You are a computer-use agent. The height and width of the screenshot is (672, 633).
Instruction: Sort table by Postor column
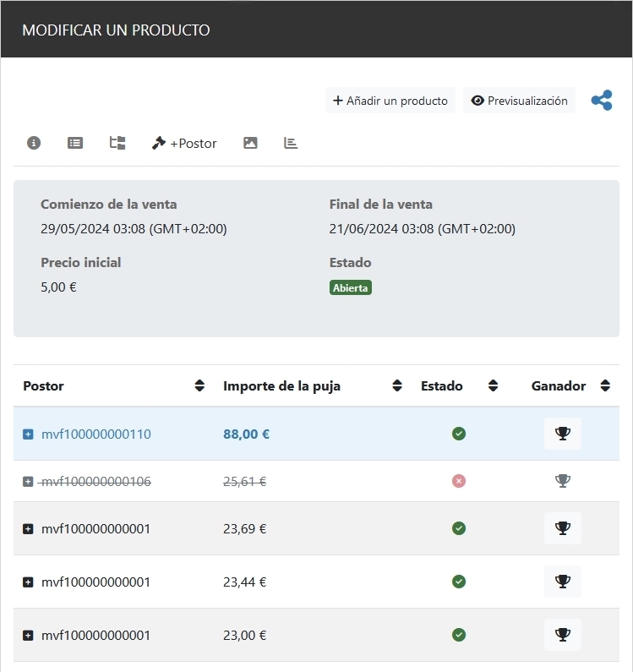[199, 385]
